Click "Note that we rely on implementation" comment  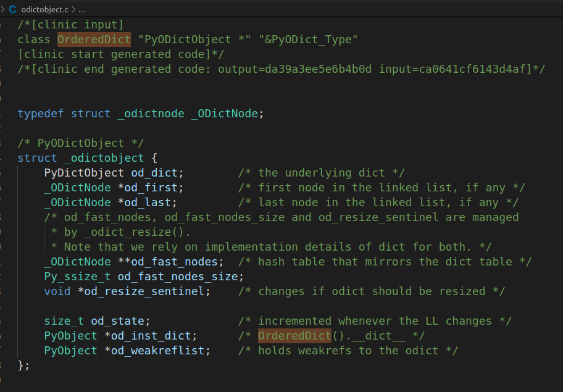[x=271, y=247]
